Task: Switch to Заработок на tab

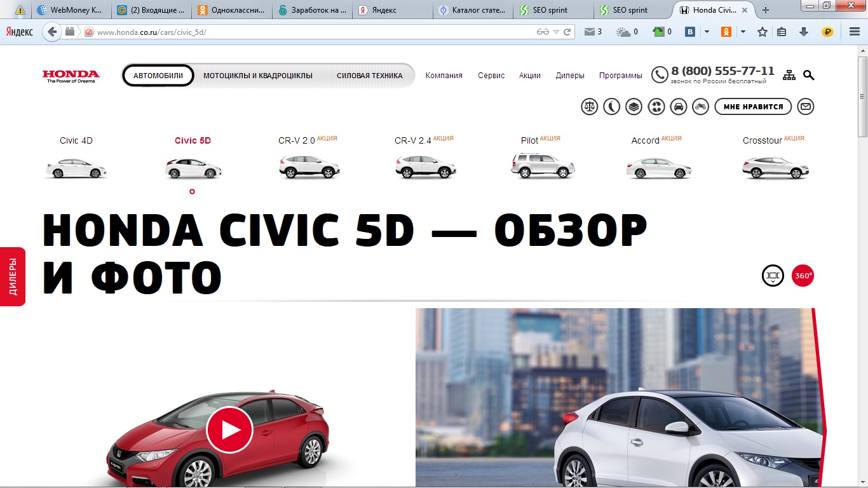Action: pyautogui.click(x=312, y=10)
